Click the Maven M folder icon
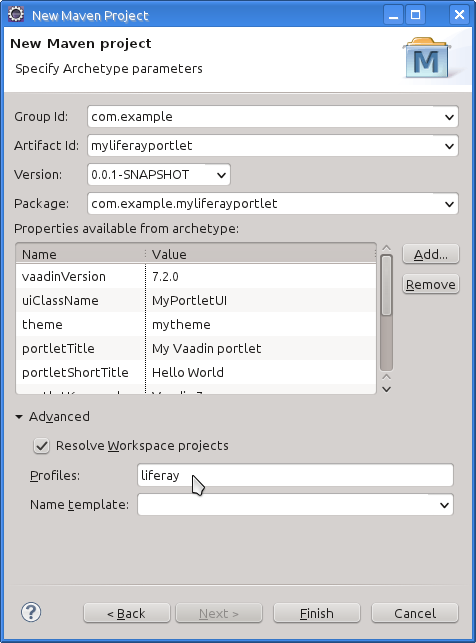 click(x=427, y=57)
